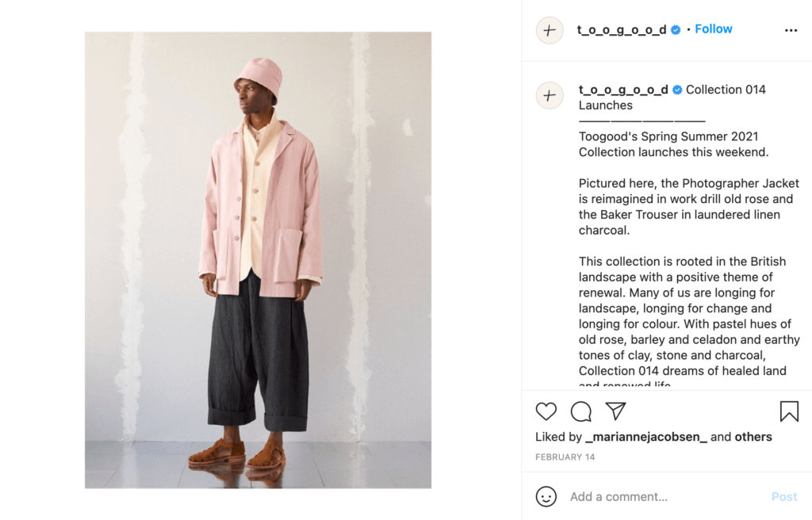This screenshot has height=520, width=812.
Task: Click the verified badge in the post header
Action: pyautogui.click(x=676, y=30)
